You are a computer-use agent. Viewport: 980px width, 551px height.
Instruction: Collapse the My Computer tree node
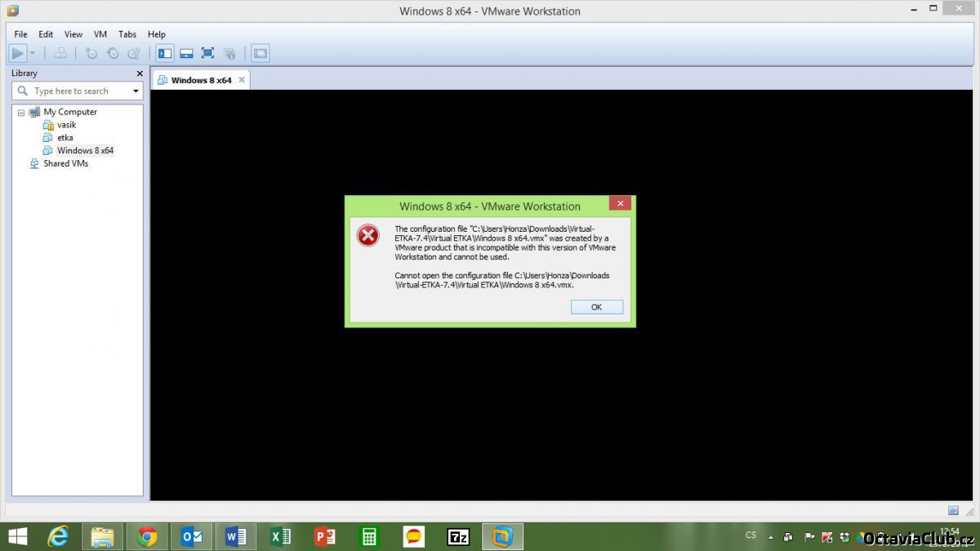coord(21,113)
